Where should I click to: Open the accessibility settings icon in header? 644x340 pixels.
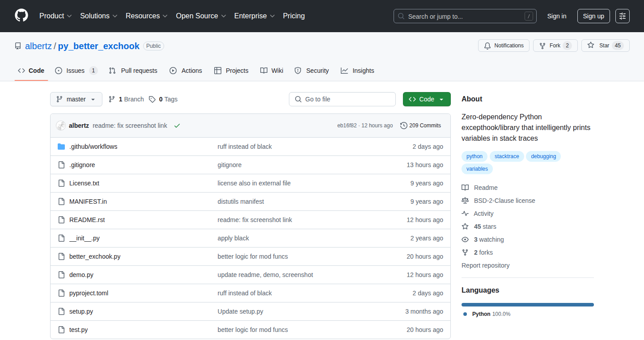622,16
